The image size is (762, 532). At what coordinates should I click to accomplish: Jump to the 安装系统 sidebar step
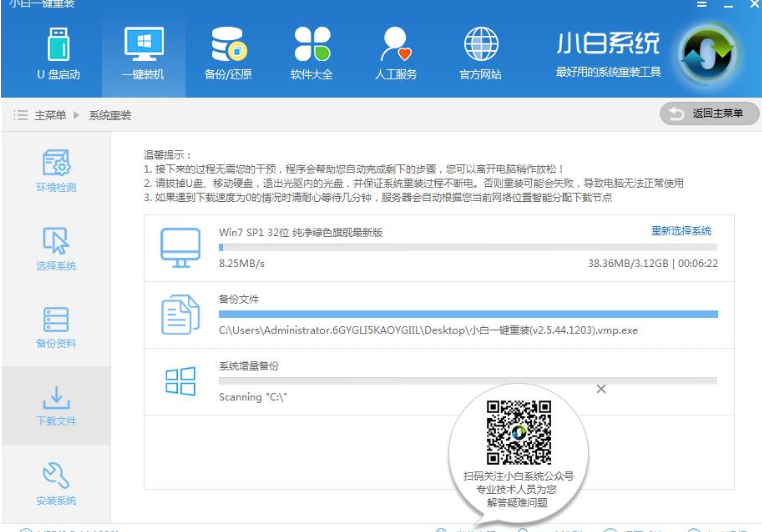click(x=56, y=483)
